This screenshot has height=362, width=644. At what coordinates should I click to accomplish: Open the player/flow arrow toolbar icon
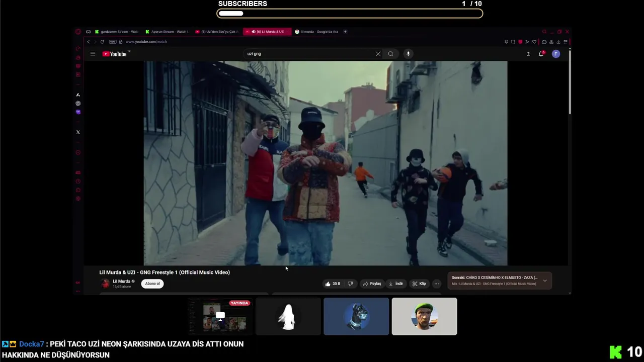point(527,42)
